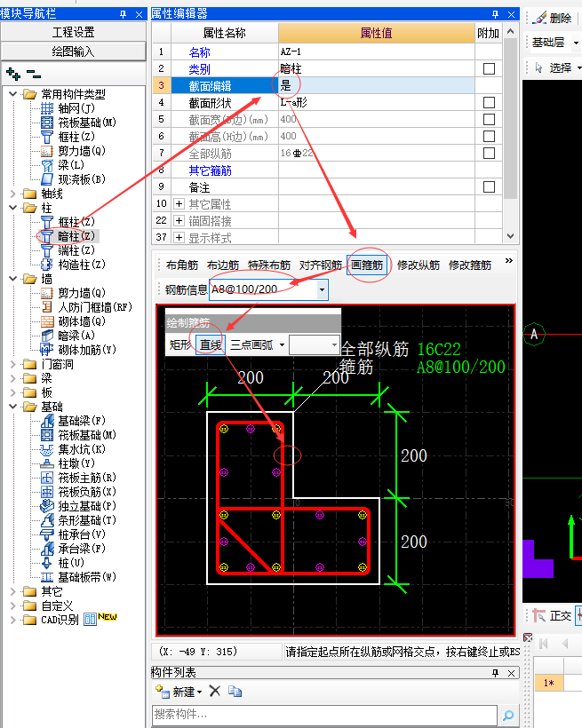Click the search magnifier icon in 构件列表

pyautogui.click(x=508, y=715)
